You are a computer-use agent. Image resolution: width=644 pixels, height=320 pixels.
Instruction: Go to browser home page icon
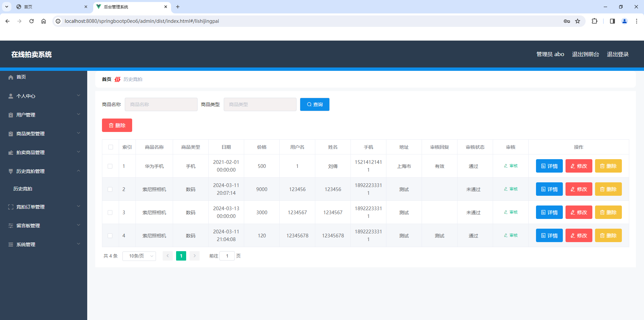pyautogui.click(x=44, y=21)
